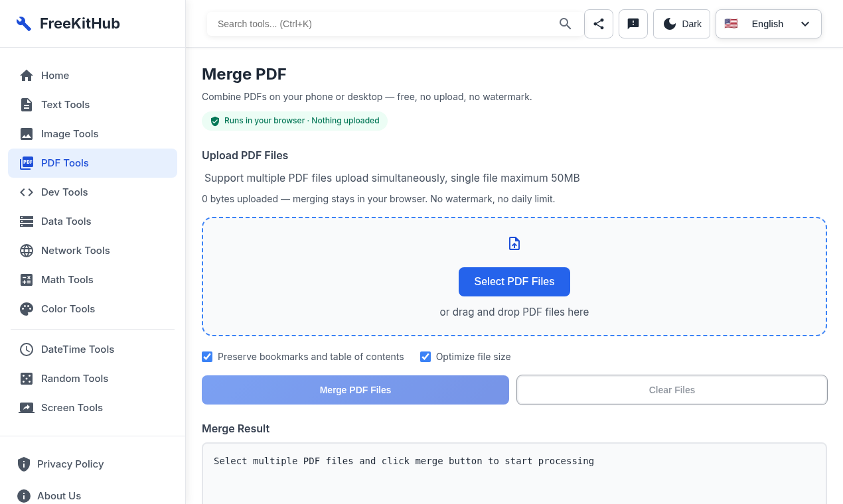
Task: Click the Random Tools dice icon
Action: tap(27, 379)
